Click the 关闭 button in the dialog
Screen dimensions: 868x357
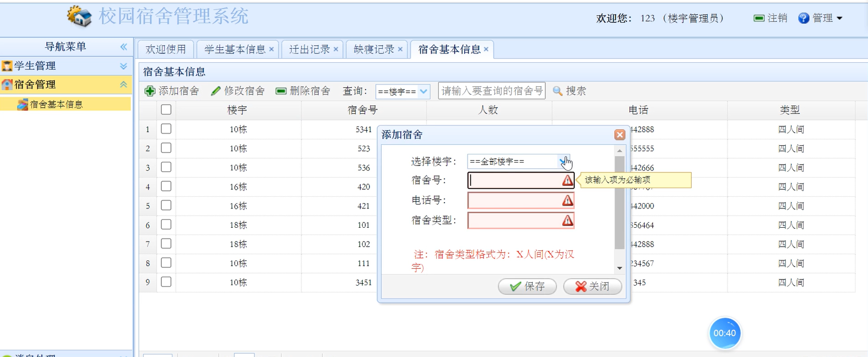(x=593, y=287)
